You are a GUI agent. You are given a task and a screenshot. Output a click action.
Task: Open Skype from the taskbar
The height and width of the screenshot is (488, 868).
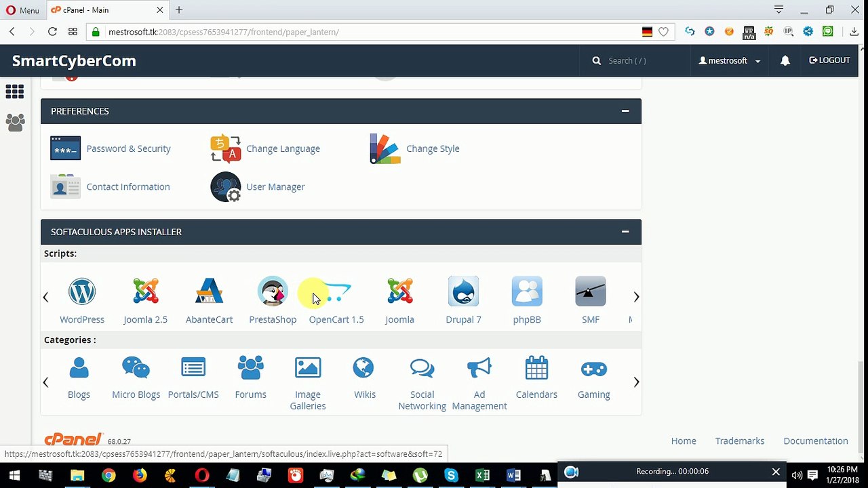click(451, 475)
